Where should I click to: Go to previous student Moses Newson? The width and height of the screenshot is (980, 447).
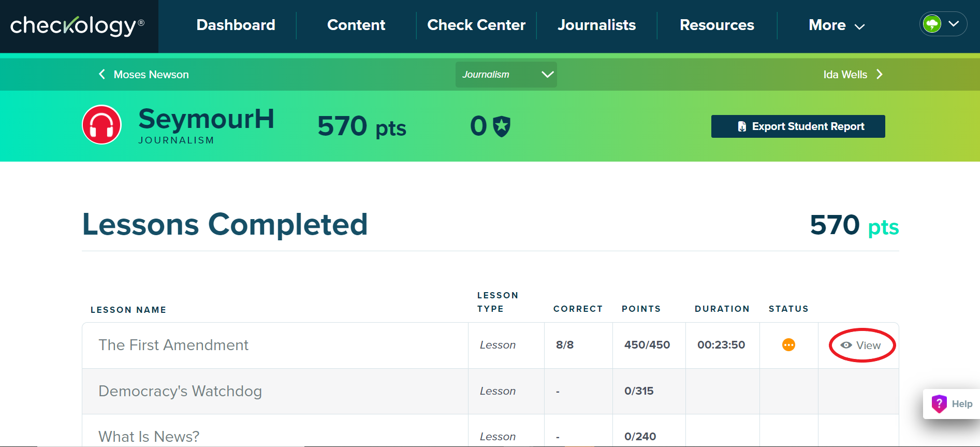click(x=144, y=75)
